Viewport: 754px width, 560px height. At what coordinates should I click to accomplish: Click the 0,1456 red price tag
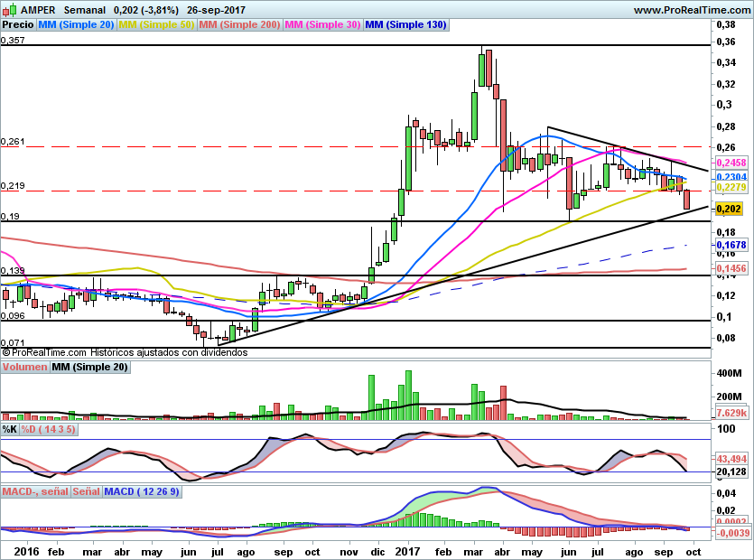(731, 268)
